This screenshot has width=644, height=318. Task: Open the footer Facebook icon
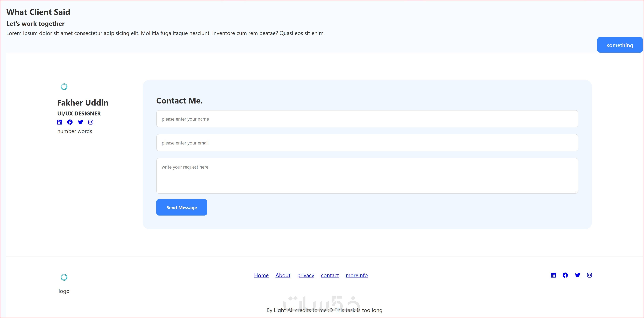click(565, 275)
